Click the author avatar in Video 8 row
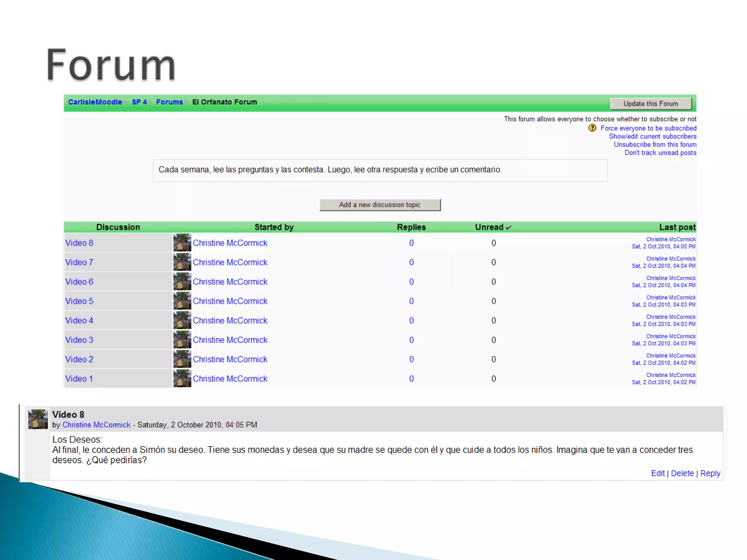The image size is (747, 560). click(182, 243)
